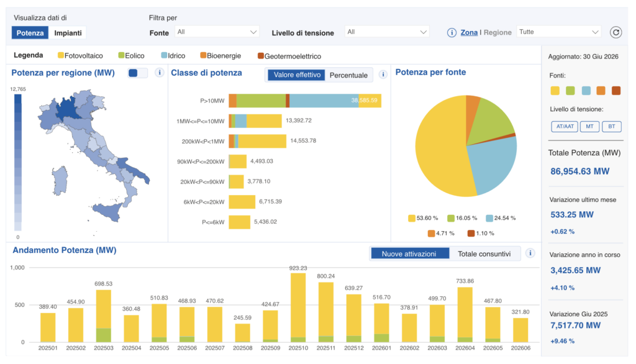Expand the Fonte dropdown

click(217, 32)
